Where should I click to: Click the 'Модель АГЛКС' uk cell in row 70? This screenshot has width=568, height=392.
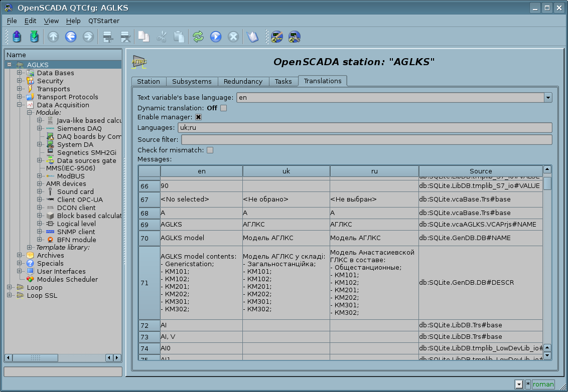click(286, 238)
